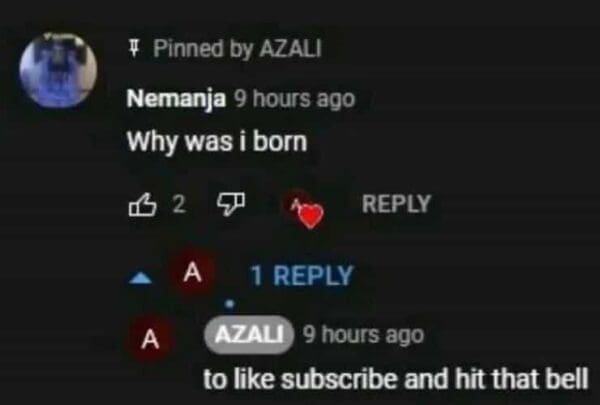The width and height of the screenshot is (600, 405).
Task: Click the comment text Why was i born
Action: pos(215,141)
